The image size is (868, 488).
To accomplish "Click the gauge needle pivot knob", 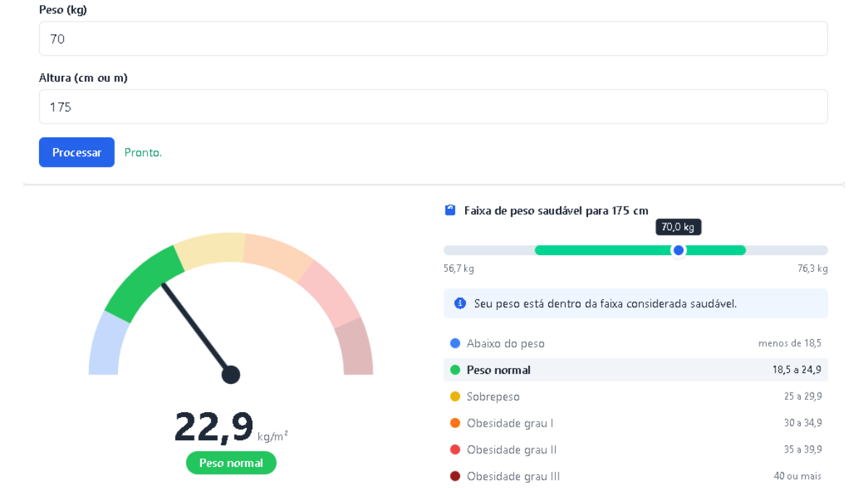I will pyautogui.click(x=231, y=374).
